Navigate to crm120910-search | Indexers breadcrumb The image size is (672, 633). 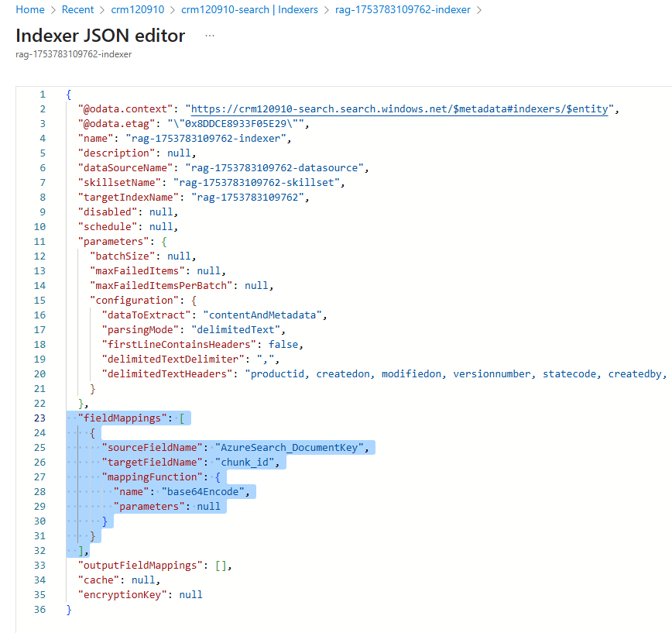coord(249,9)
